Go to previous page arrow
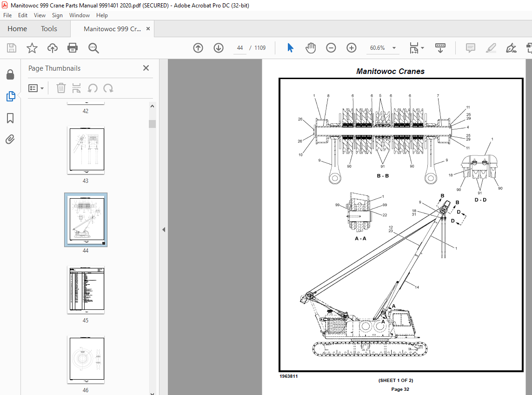This screenshot has width=532, height=395. pos(198,48)
